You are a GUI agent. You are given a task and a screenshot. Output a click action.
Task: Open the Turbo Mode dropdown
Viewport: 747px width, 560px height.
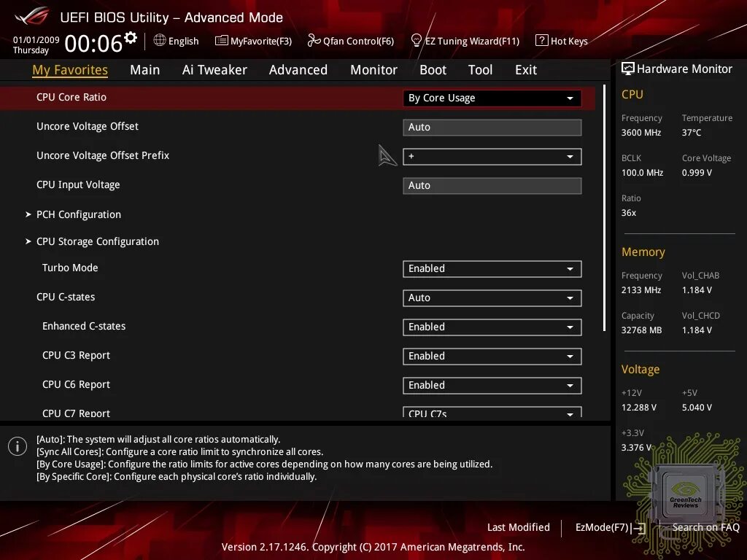(x=492, y=268)
